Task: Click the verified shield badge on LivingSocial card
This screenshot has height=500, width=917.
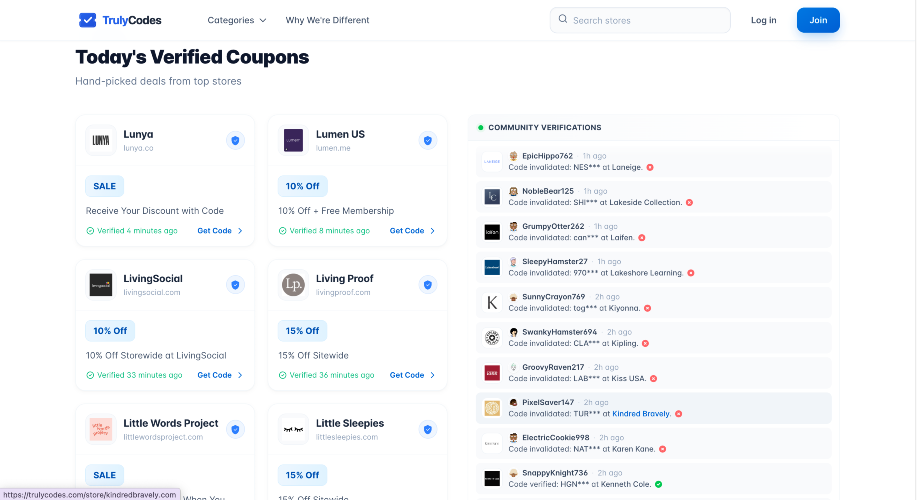Action: pos(235,285)
